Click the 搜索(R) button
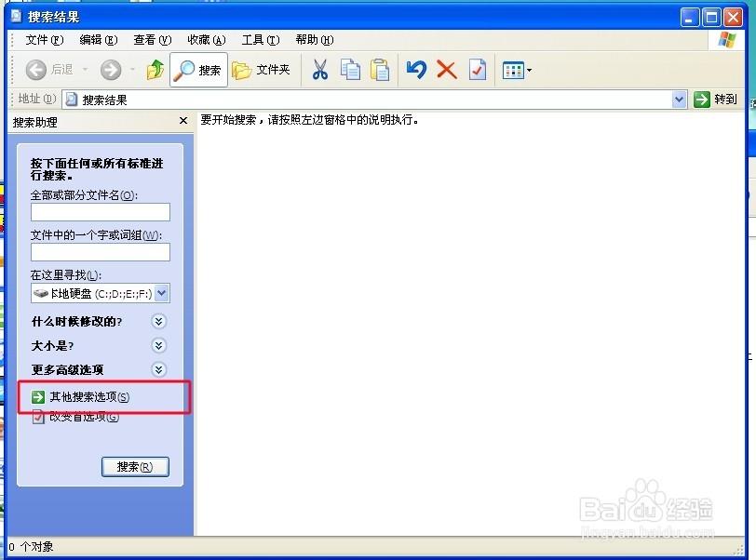 click(x=135, y=466)
